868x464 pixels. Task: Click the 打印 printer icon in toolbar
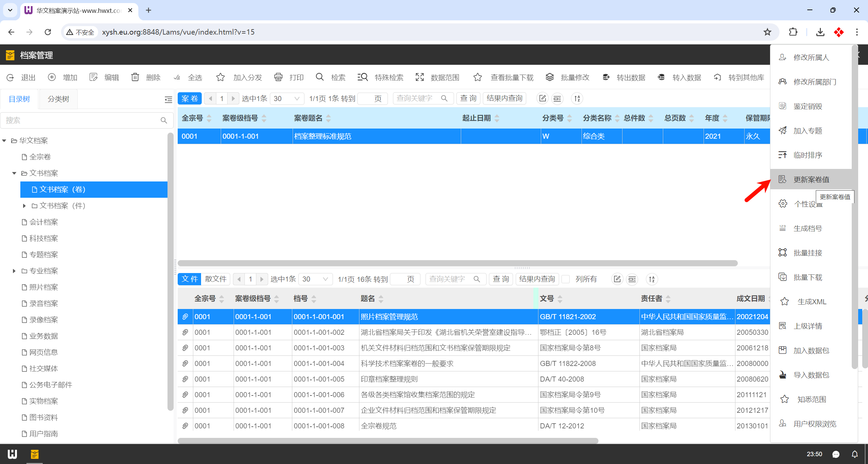point(278,77)
